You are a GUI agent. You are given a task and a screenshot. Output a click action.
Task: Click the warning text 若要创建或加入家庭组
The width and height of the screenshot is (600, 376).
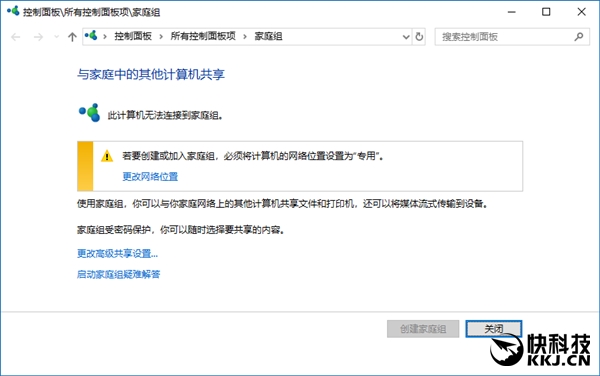pyautogui.click(x=253, y=156)
